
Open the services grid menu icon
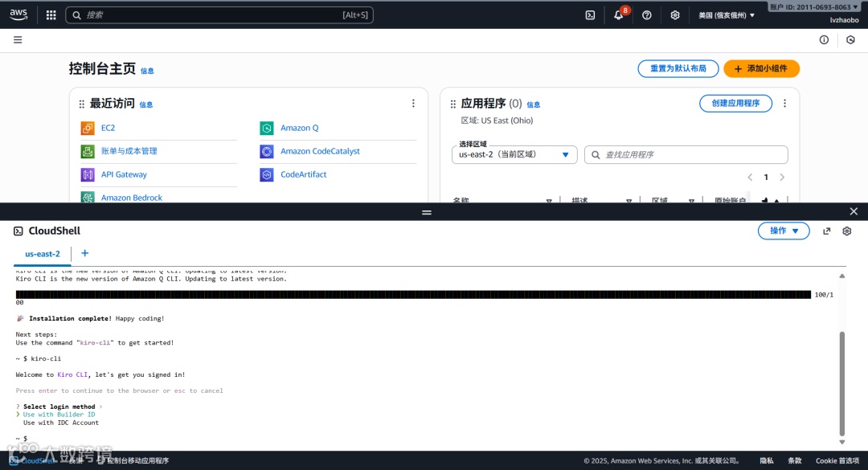coord(51,15)
